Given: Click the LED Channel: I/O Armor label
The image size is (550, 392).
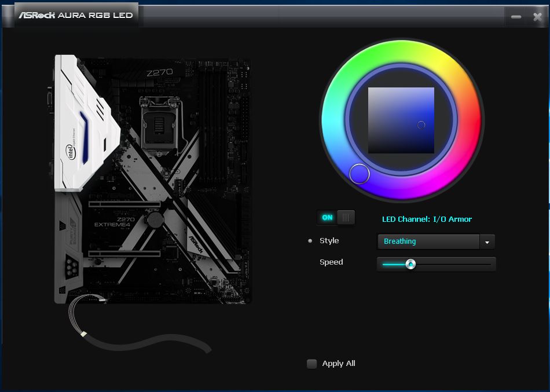Looking at the screenshot, I should [427, 219].
